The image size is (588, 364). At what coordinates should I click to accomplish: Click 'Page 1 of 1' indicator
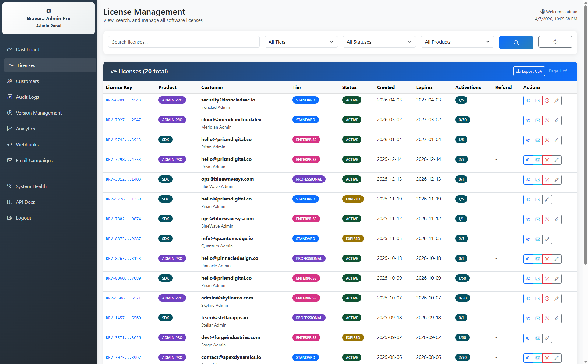[x=559, y=71]
